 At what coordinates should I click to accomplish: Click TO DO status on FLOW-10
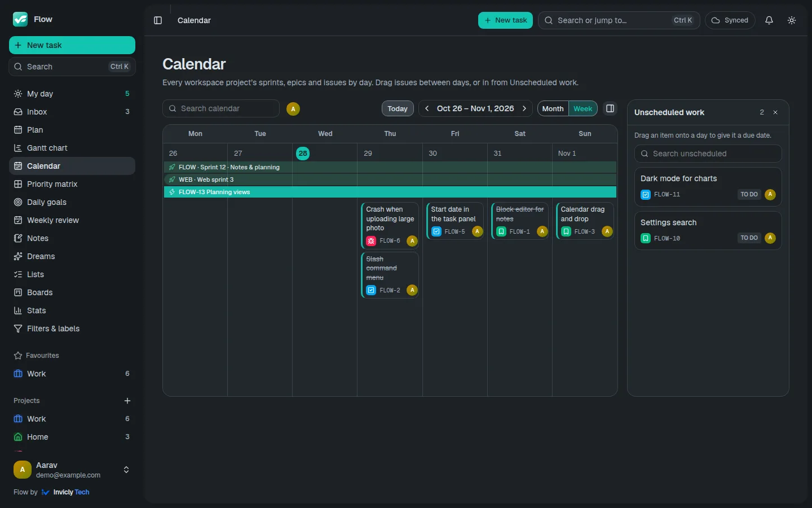coord(749,238)
